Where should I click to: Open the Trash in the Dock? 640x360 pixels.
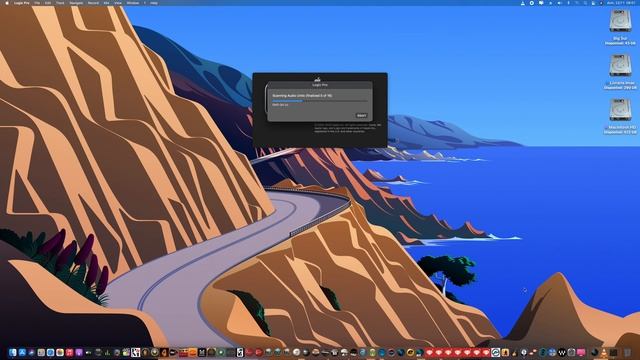pyautogui.click(x=627, y=352)
